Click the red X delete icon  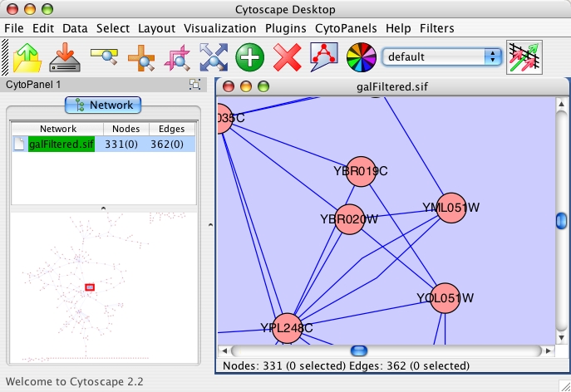(x=287, y=57)
